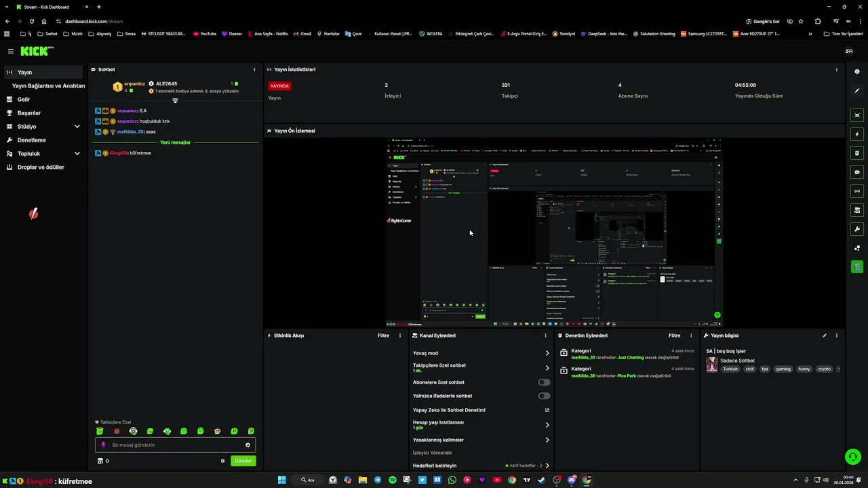This screenshot has width=868, height=488.
Task: Click the chat bubble icon in right sidebar
Action: (x=857, y=172)
